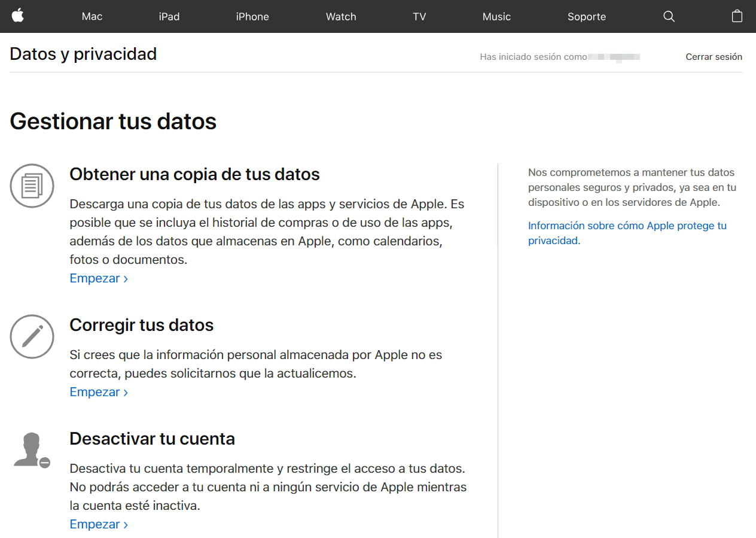The height and width of the screenshot is (538, 756).
Task: Click the document copy icon beside Obtener una copia
Action: tap(32, 186)
